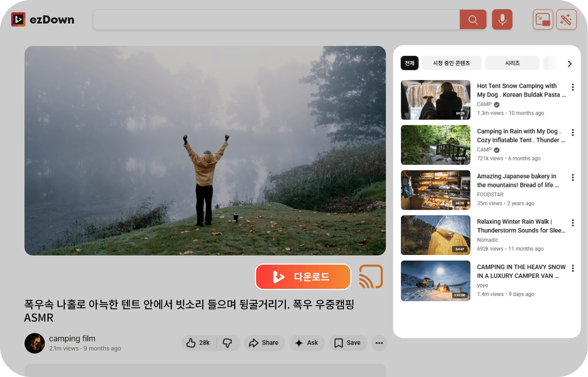Select the 전체 filter tab
588x377 pixels.
pyautogui.click(x=409, y=63)
